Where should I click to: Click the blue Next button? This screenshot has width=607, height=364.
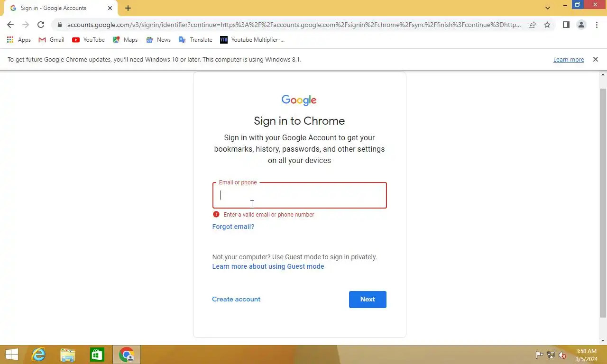368,300
